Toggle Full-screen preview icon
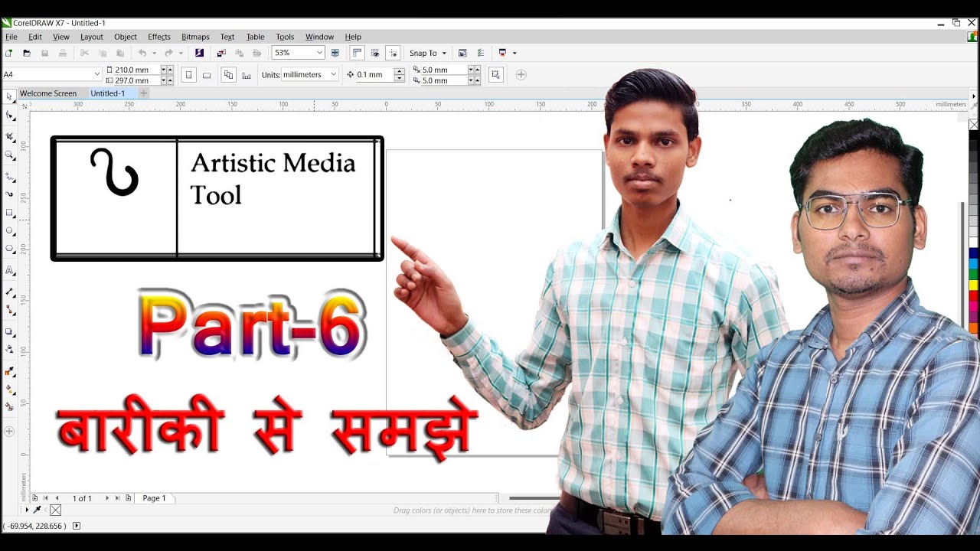 point(335,53)
